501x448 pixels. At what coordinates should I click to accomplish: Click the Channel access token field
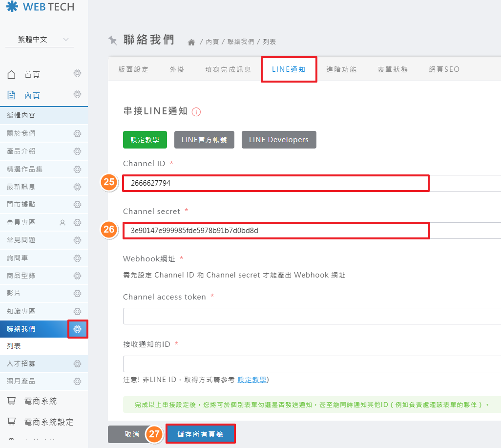pyautogui.click(x=312, y=316)
